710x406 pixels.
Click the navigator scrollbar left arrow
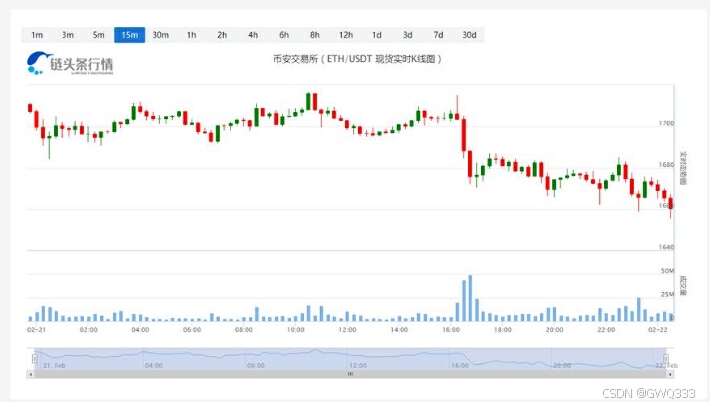31,374
